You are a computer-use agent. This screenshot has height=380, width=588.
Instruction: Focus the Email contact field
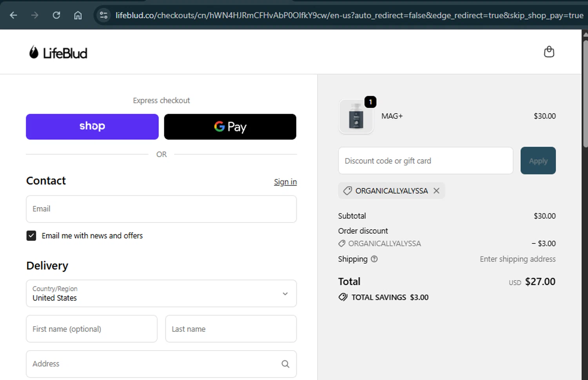(x=161, y=209)
